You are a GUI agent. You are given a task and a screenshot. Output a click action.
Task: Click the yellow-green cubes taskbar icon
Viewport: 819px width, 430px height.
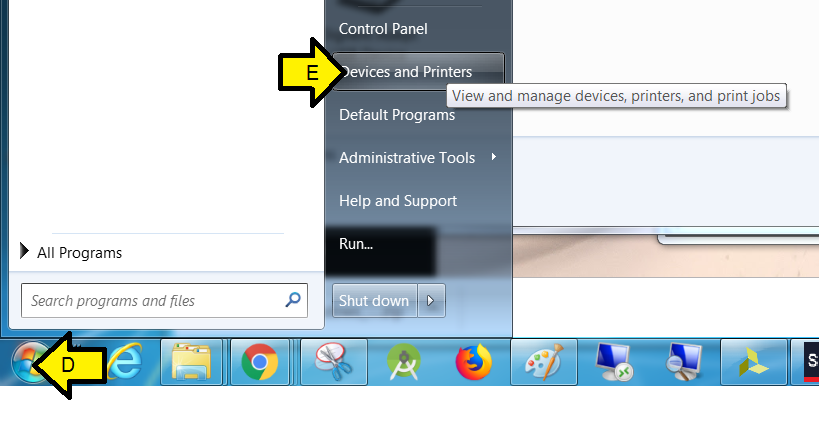pyautogui.click(x=754, y=362)
